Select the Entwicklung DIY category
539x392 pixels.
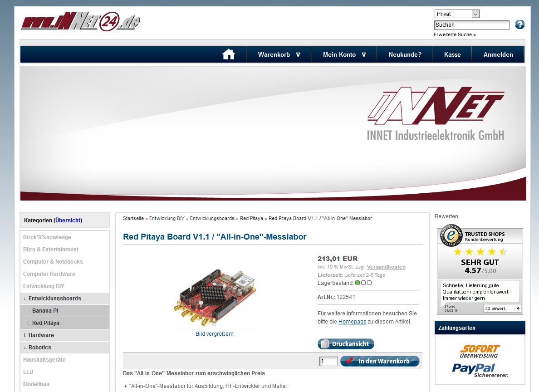(x=44, y=286)
